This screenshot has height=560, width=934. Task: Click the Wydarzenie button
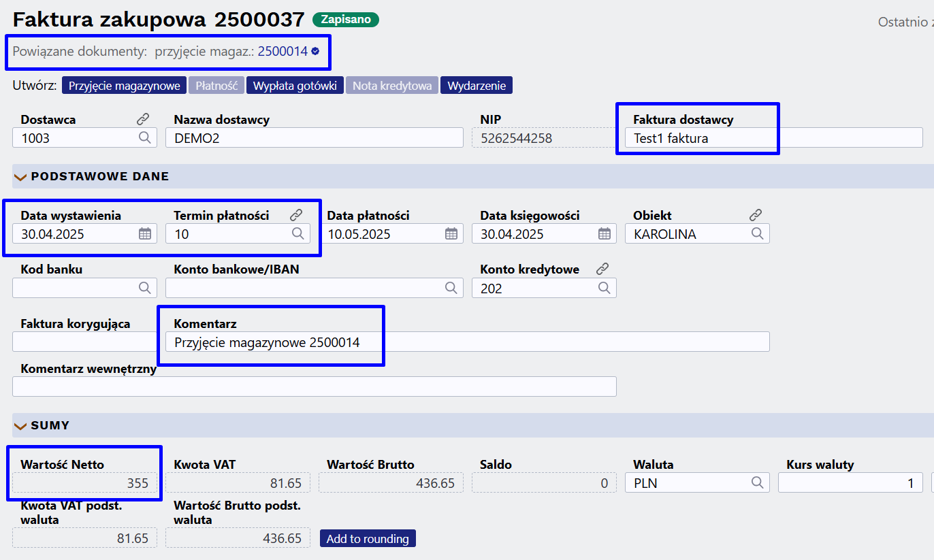tap(477, 86)
